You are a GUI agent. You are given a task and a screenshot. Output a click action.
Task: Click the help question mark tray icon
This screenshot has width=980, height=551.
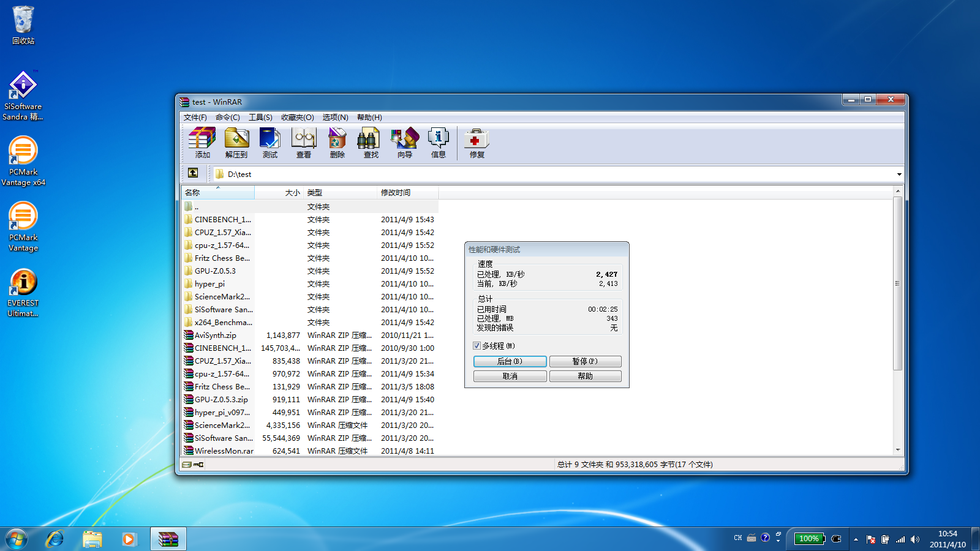click(x=765, y=538)
